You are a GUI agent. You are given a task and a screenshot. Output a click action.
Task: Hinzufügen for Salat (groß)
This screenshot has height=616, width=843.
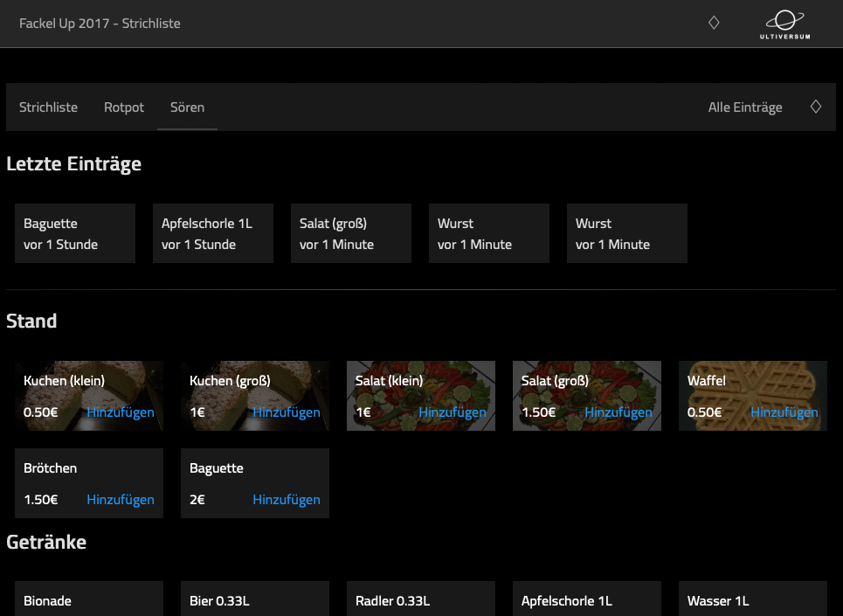click(618, 412)
